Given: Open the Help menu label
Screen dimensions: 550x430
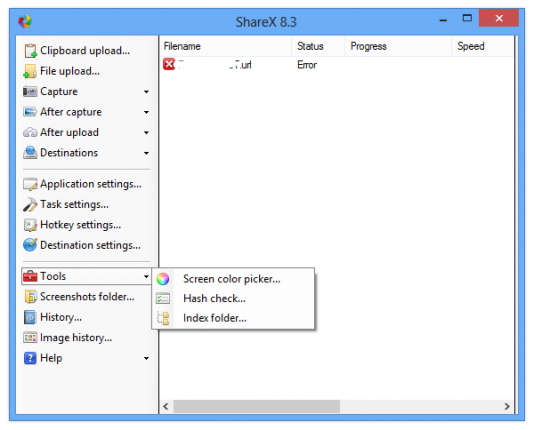Looking at the screenshot, I should point(51,358).
